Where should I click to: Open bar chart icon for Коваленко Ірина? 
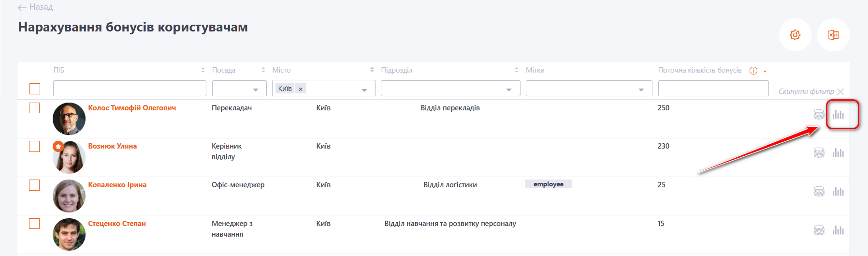[x=838, y=192]
